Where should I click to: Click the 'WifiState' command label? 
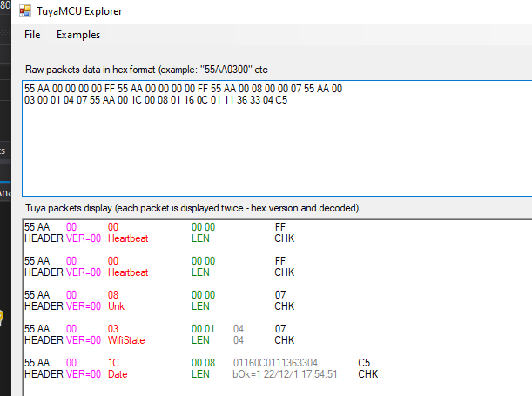pos(126,340)
